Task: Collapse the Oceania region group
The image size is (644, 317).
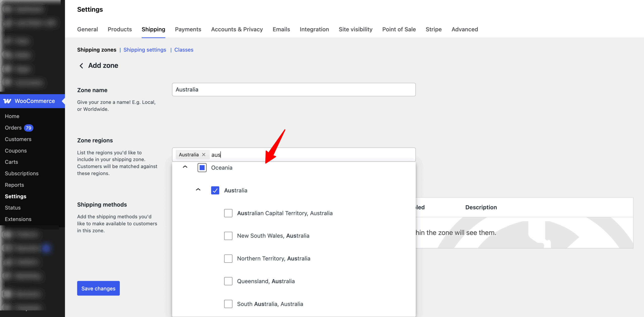Action: 185,167
